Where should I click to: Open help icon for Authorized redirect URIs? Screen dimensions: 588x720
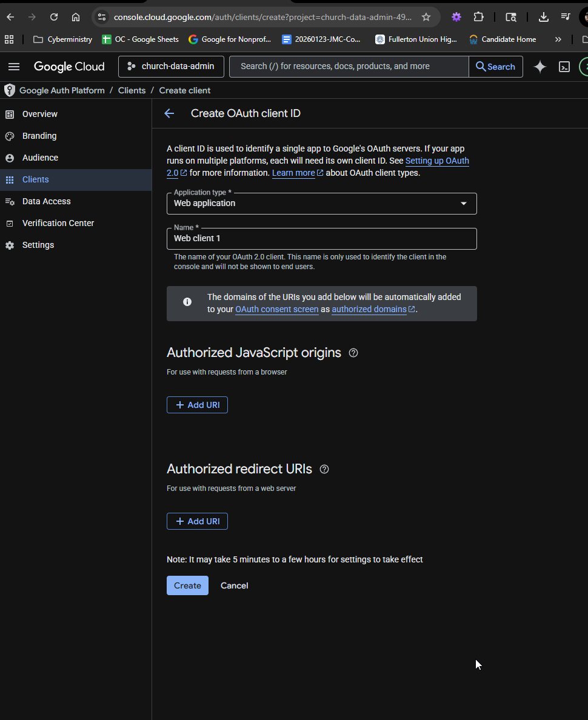coord(324,469)
